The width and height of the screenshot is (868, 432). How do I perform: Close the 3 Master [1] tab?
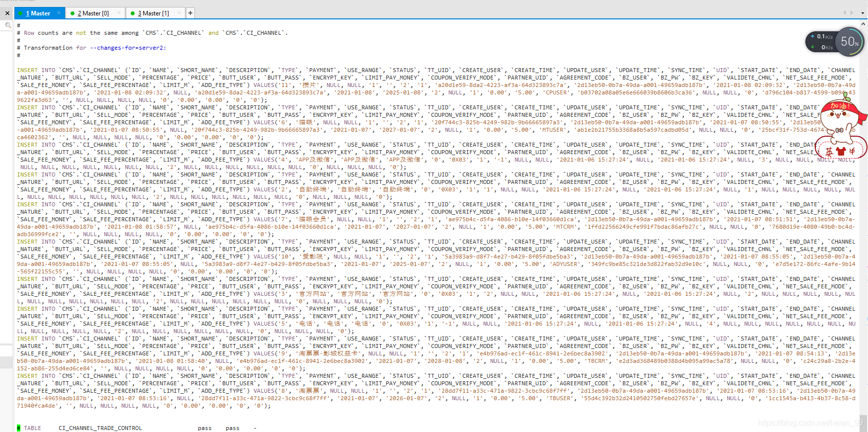[x=179, y=13]
